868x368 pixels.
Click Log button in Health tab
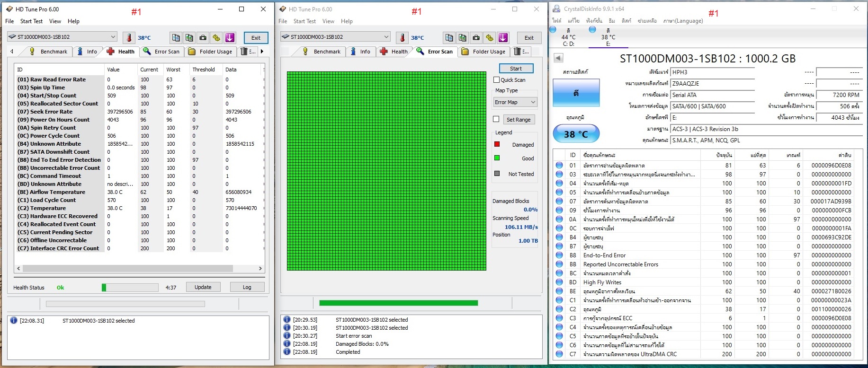[x=247, y=287]
